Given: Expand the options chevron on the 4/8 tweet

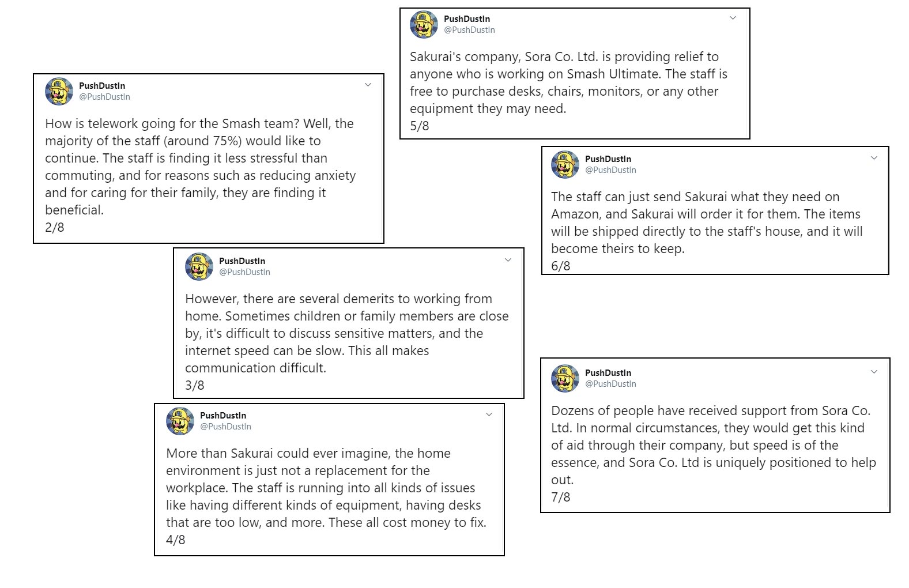Looking at the screenshot, I should [x=489, y=414].
